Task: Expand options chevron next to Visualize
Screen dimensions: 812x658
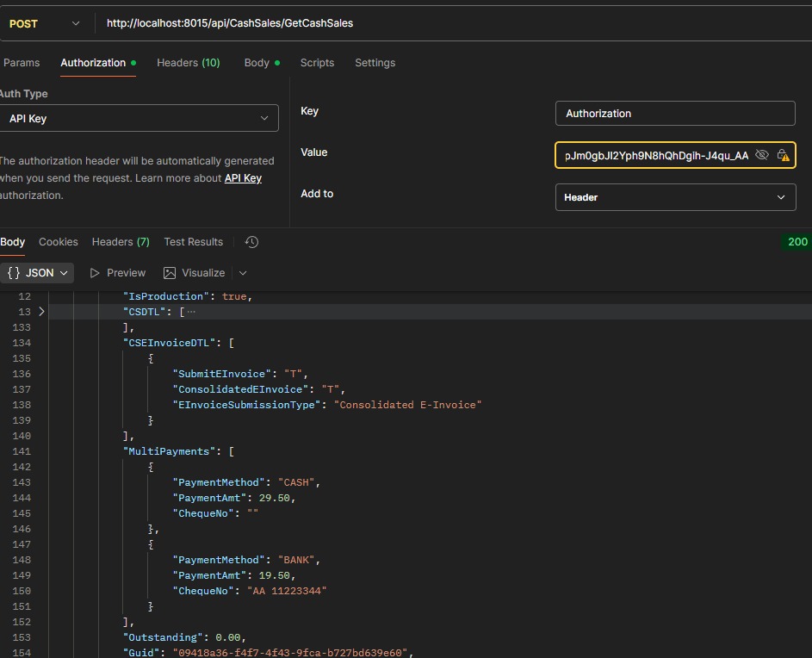Action: (243, 273)
